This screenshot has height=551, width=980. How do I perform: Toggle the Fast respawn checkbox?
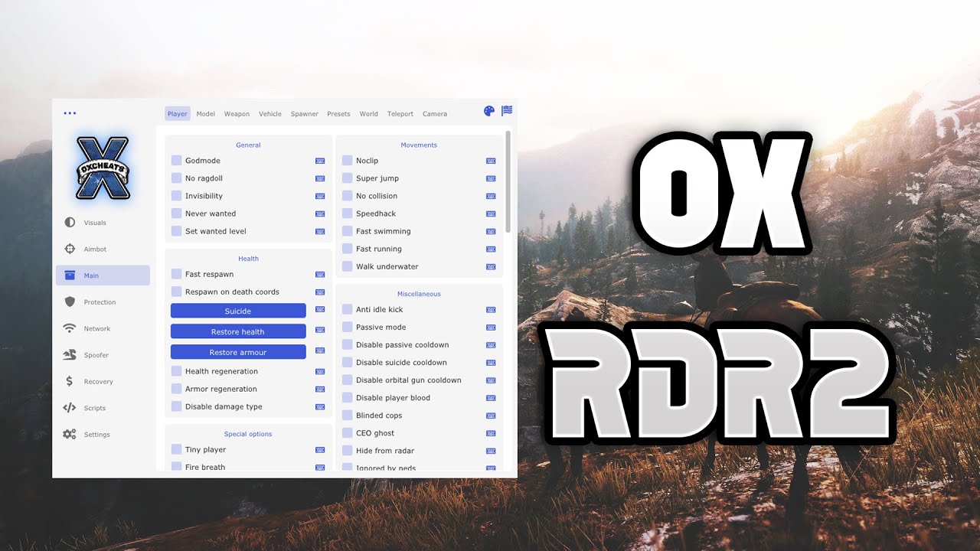click(176, 274)
